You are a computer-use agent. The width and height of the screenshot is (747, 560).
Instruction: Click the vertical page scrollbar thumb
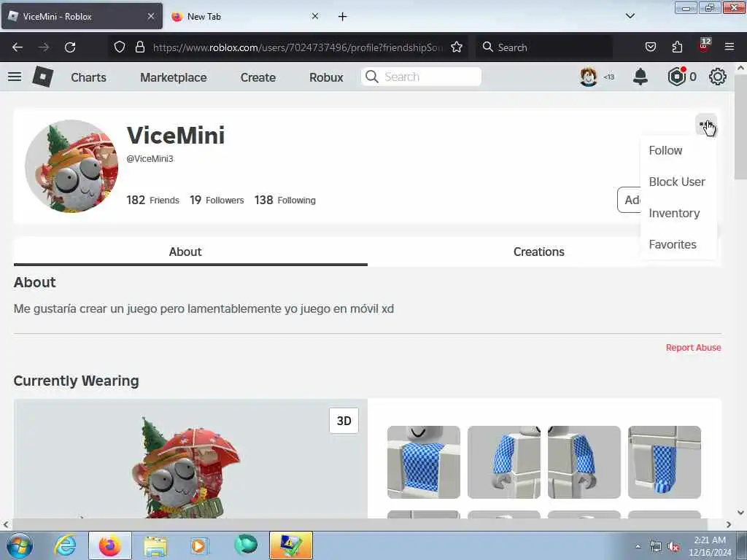pos(740,127)
